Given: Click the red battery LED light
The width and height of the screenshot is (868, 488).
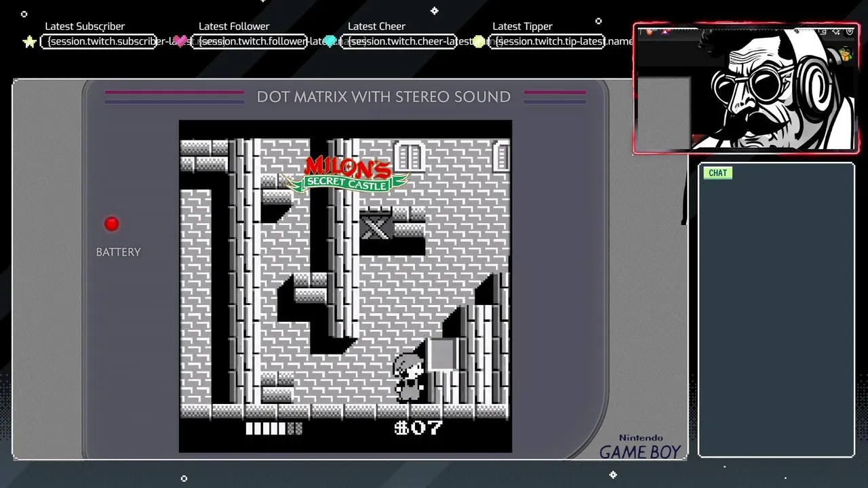Looking at the screenshot, I should 112,224.
